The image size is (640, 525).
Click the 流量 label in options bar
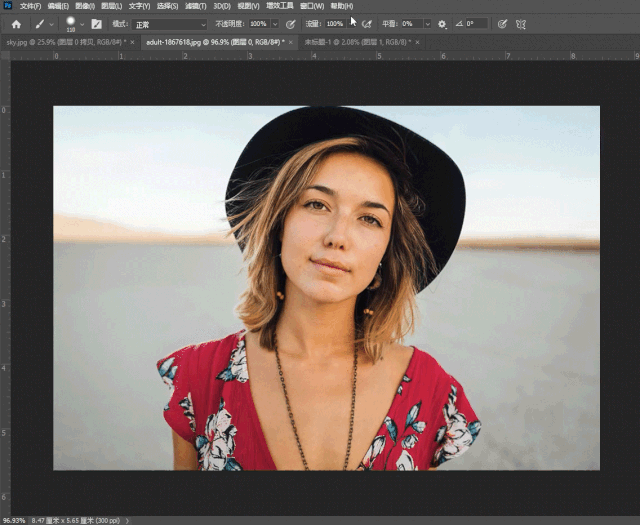(x=313, y=24)
